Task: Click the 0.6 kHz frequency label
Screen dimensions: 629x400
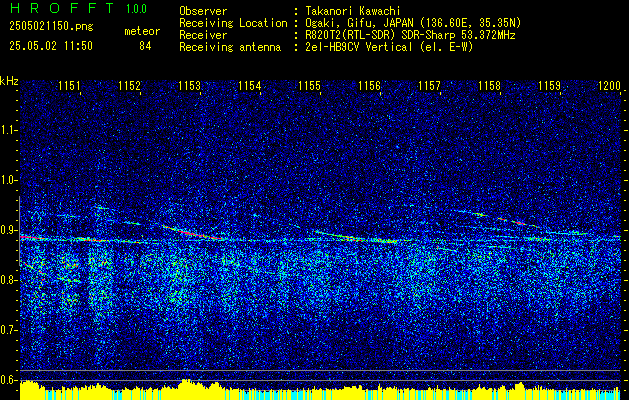Action: (7, 380)
